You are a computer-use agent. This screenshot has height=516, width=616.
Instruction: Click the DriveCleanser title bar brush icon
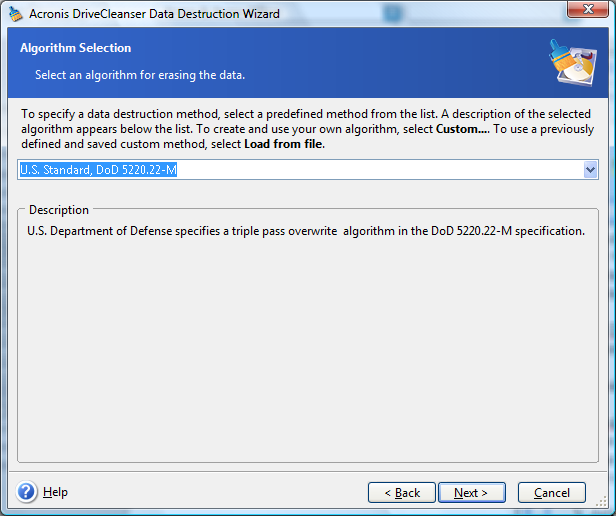(x=16, y=14)
